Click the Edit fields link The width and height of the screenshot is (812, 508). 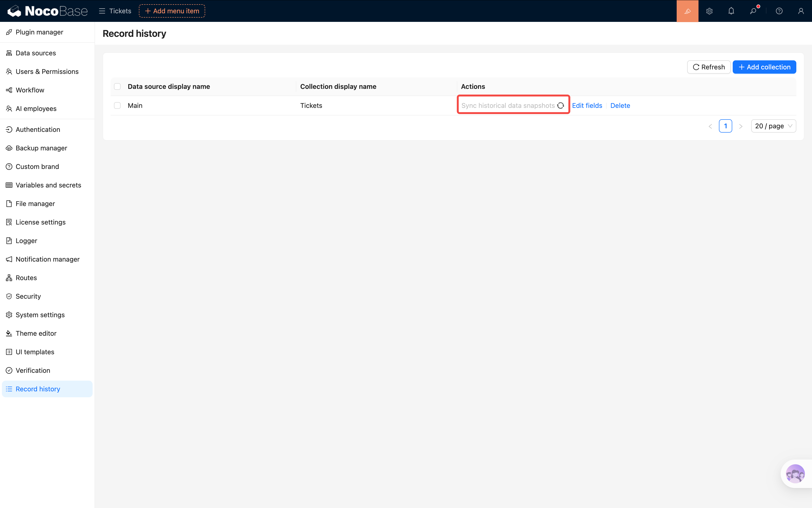coord(587,105)
